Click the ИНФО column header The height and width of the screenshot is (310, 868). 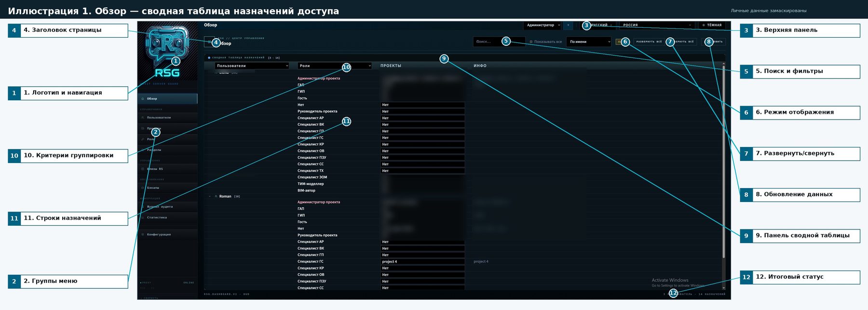coord(480,66)
